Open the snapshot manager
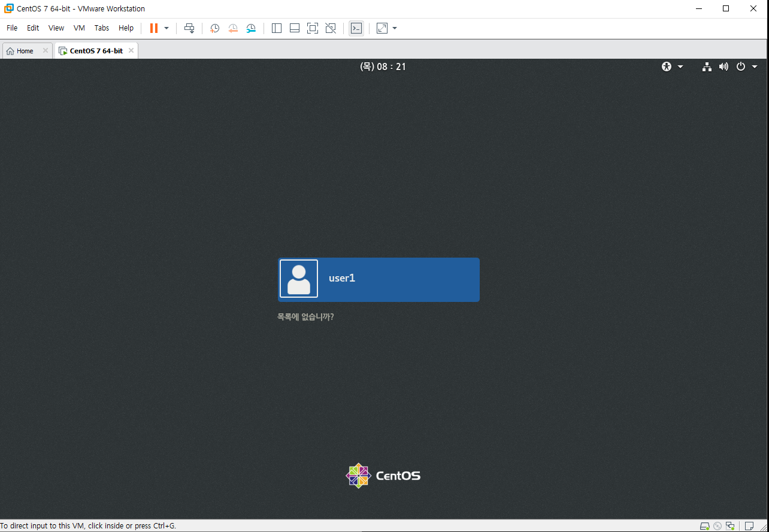 click(252, 28)
